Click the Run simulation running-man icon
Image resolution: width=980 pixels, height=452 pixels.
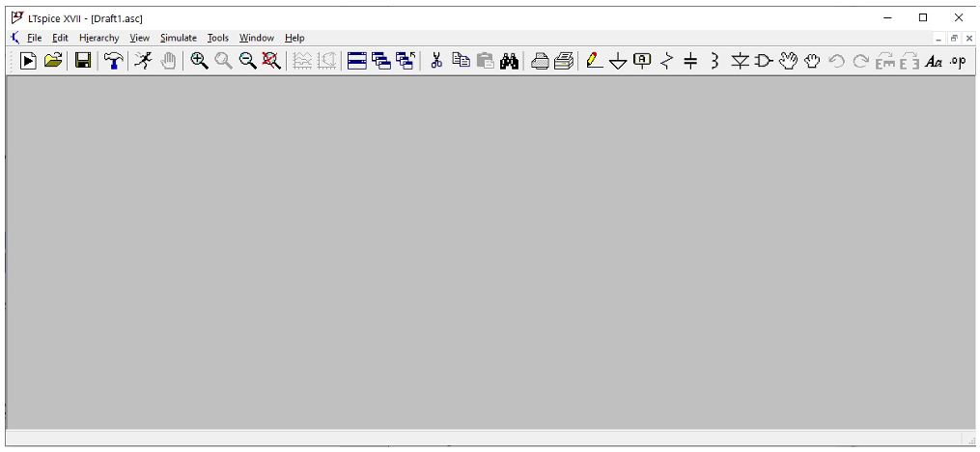point(143,61)
